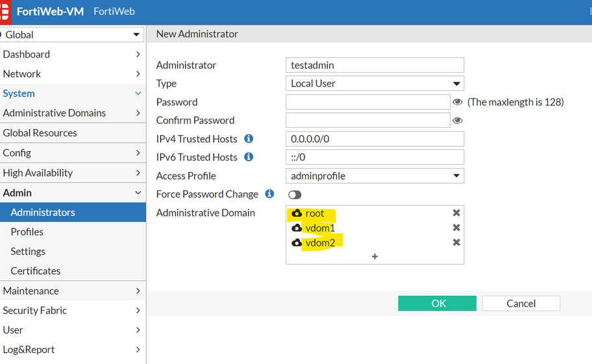Show the Password field contents
This screenshot has height=364, width=592.
click(x=458, y=102)
